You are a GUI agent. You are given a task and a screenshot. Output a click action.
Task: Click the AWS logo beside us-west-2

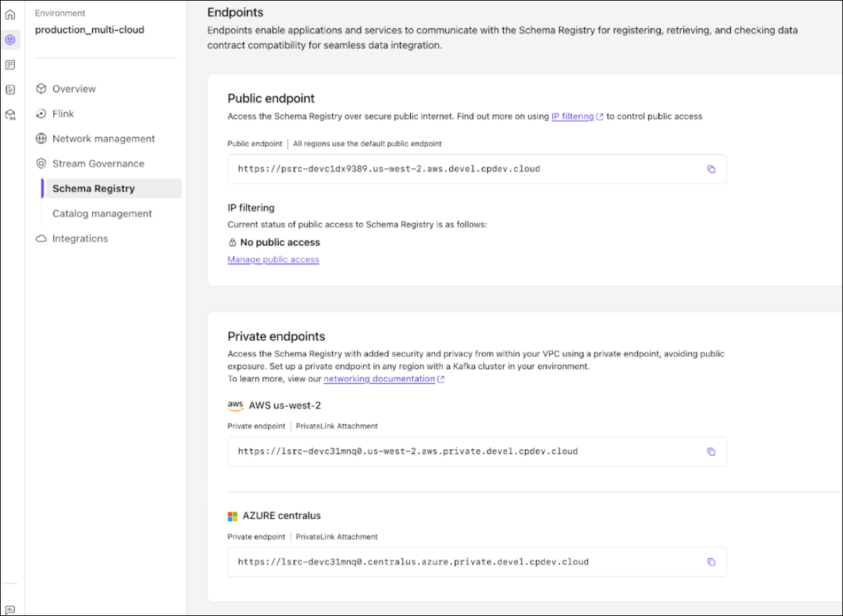coord(235,405)
